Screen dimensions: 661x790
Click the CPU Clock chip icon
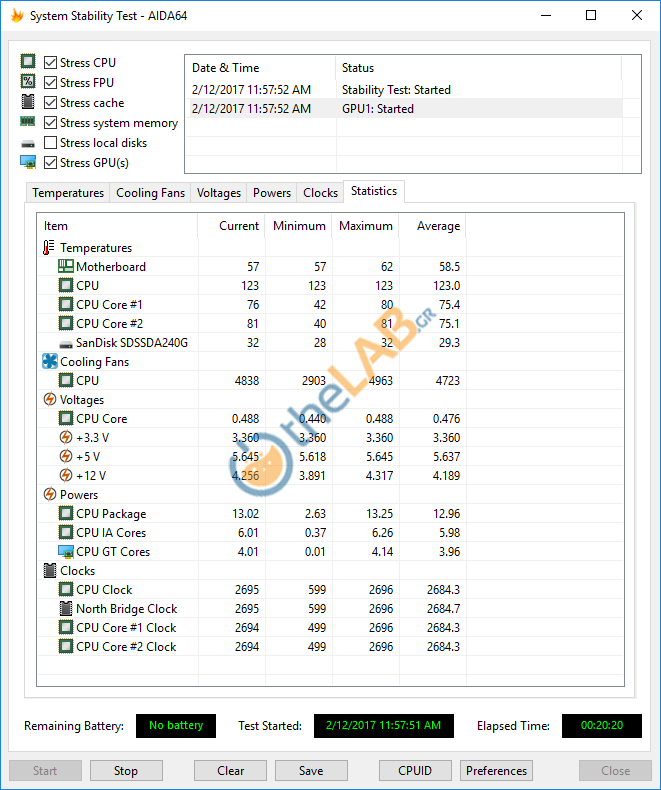point(65,589)
